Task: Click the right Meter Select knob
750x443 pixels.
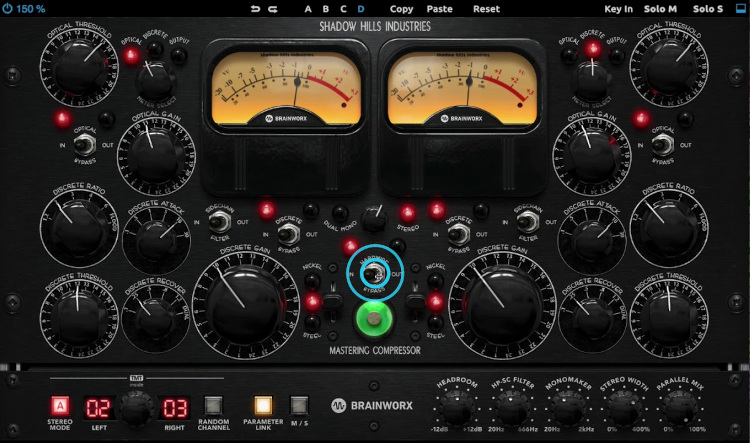Action: tap(592, 81)
